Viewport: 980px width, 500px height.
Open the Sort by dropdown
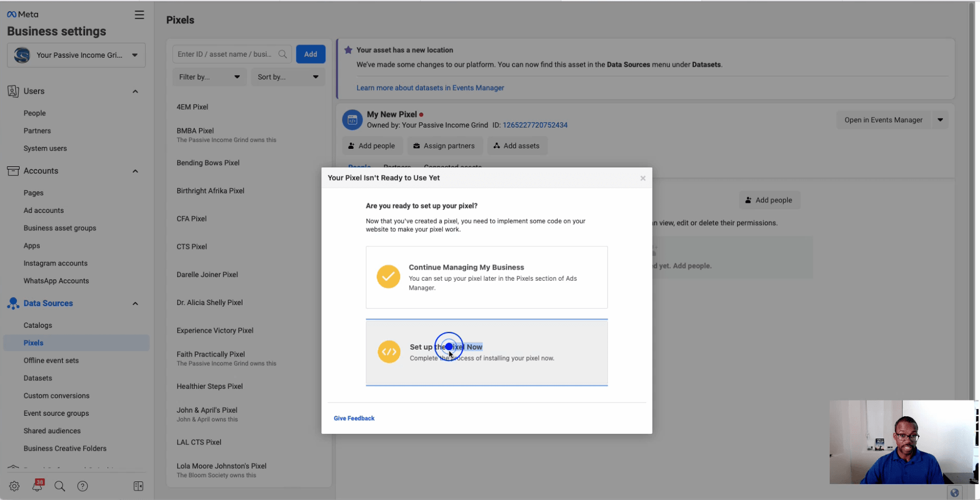pyautogui.click(x=288, y=77)
